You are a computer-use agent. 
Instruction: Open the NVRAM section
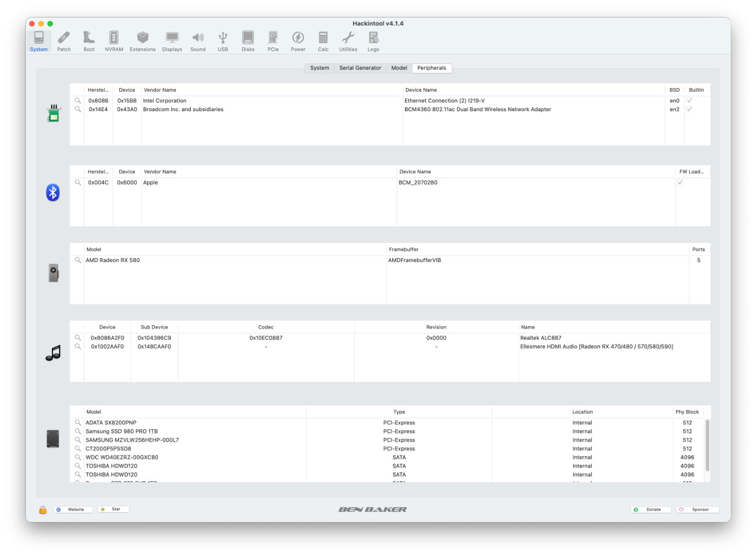click(114, 41)
